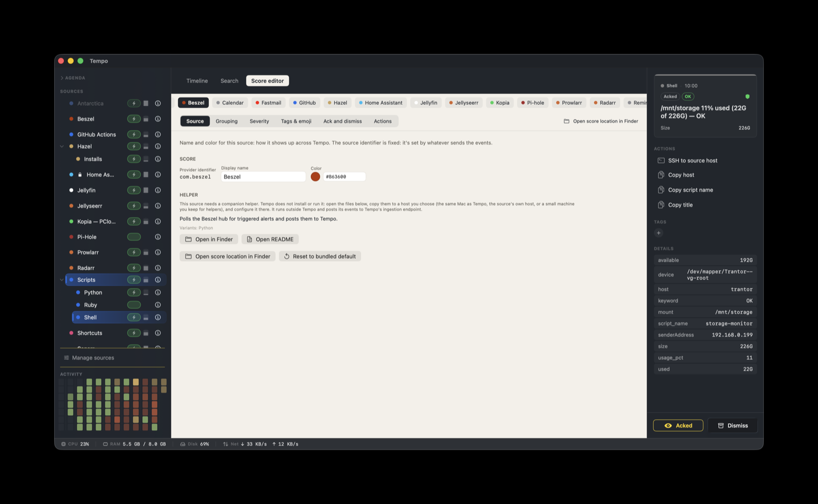Open the Beszel color swatch picker
Viewport: 818px width, 504px height.
315,176
